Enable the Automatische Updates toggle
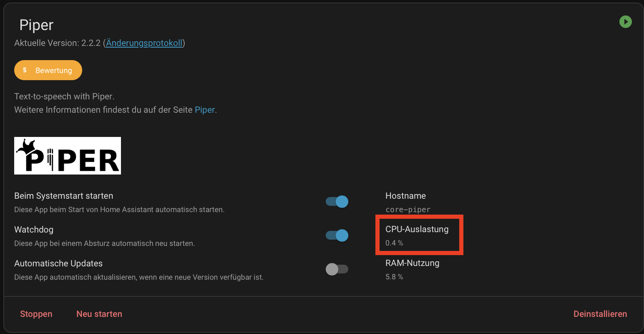The height and width of the screenshot is (334, 644). point(337,269)
